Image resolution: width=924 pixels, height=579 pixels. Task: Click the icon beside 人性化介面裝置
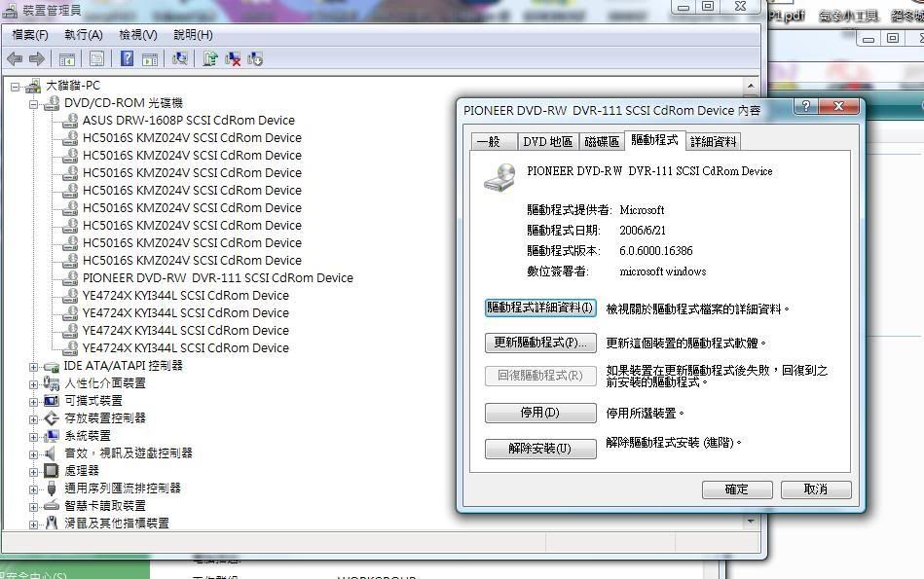pyautogui.click(x=52, y=383)
